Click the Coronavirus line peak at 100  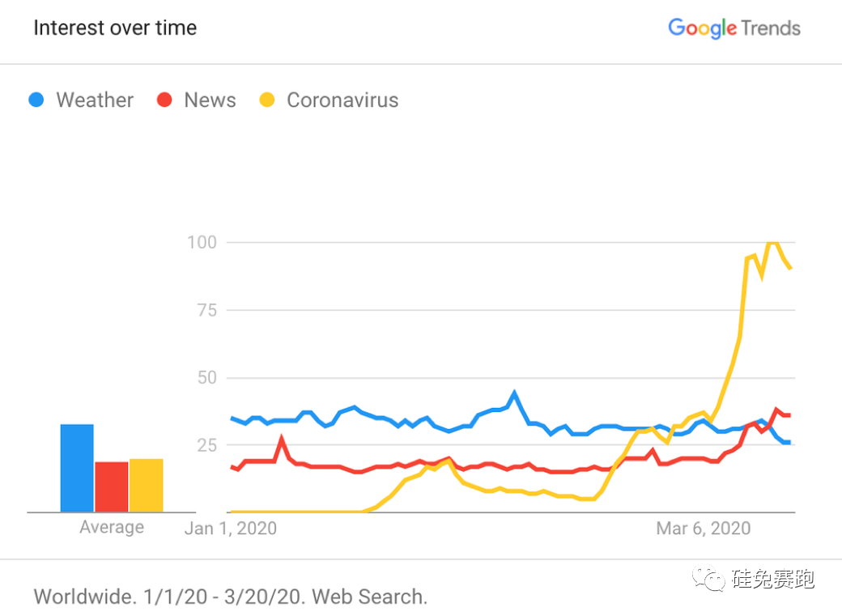[772, 242]
